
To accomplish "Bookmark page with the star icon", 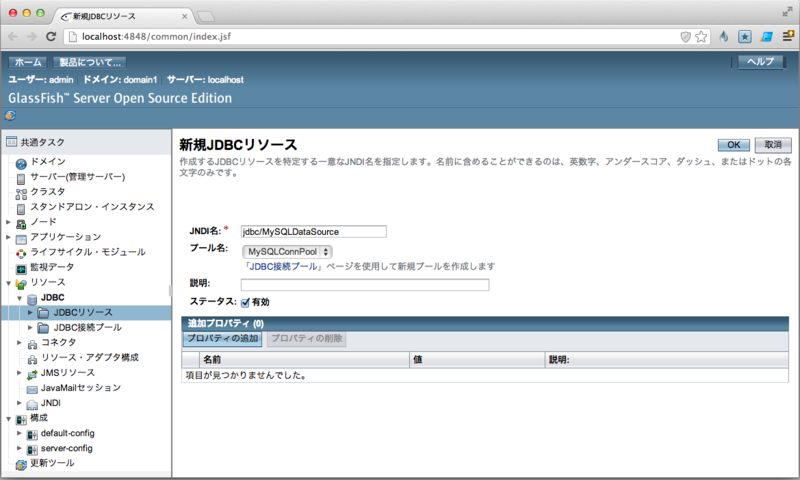I will 701,37.
